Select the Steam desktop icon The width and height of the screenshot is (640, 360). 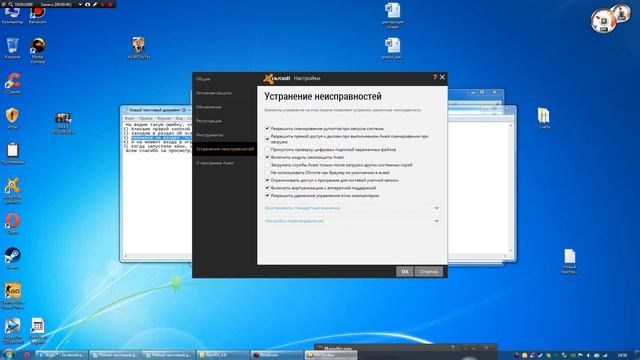click(12, 259)
